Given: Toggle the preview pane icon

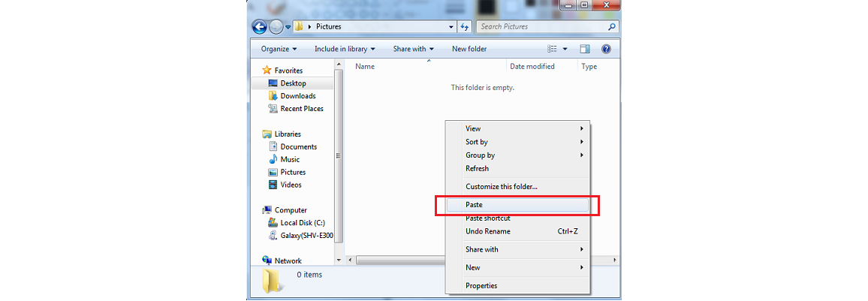Looking at the screenshot, I should pos(585,49).
